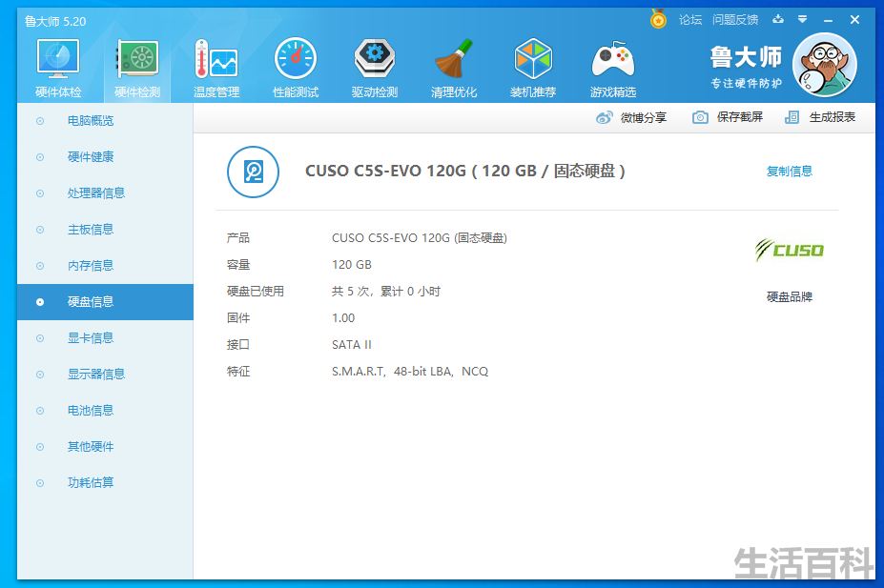Select 主板信息 in the sidebar
884x588 pixels.
tap(105, 230)
